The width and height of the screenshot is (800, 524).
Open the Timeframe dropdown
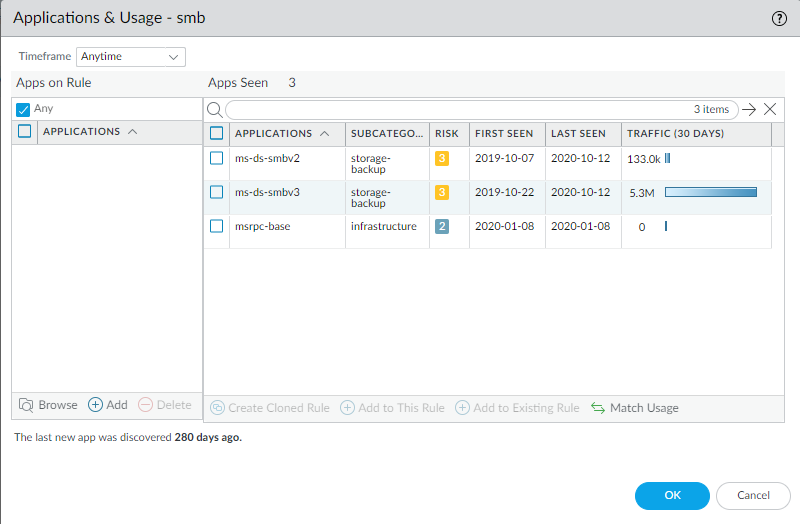tap(132, 57)
